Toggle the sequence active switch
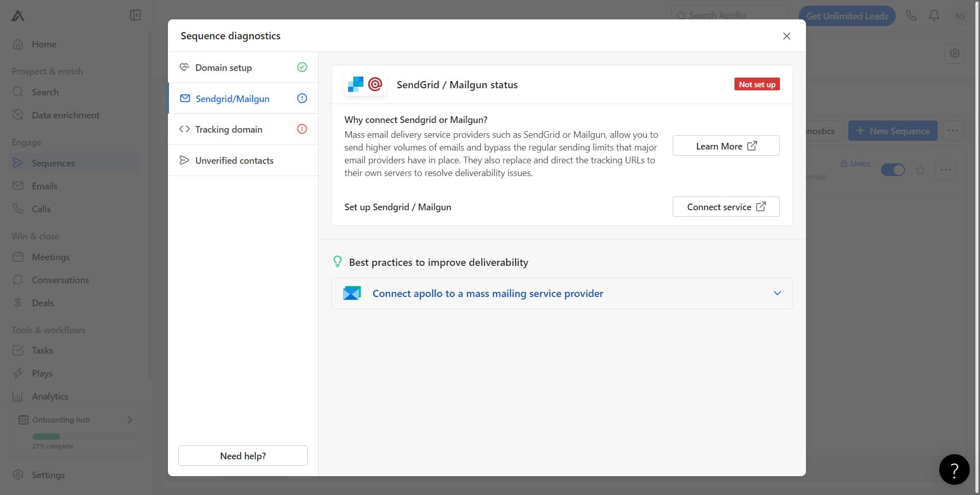This screenshot has width=980, height=495. pos(893,169)
